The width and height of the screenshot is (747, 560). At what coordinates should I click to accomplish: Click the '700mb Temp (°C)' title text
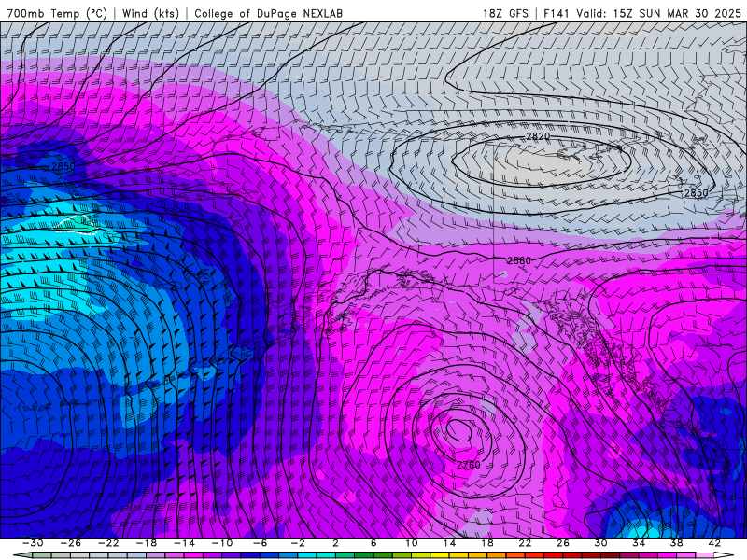pos(57,13)
